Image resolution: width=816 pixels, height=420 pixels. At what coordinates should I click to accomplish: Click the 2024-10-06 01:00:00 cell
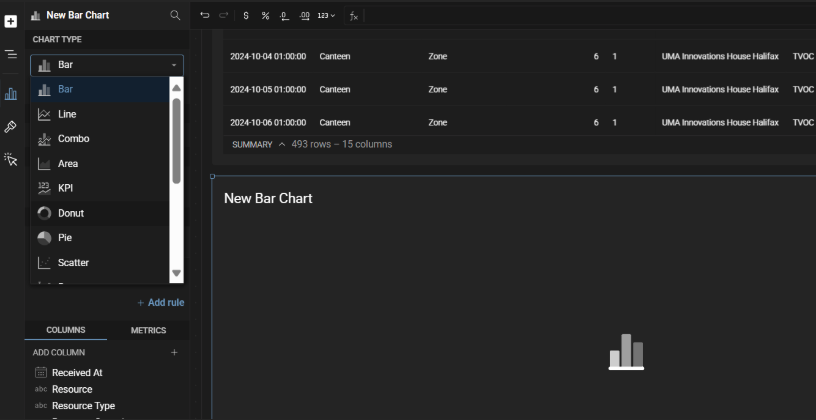tap(268, 122)
